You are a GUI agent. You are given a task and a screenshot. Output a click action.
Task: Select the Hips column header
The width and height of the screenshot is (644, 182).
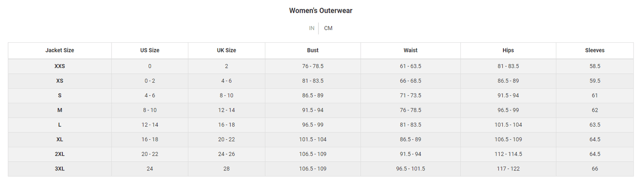click(x=508, y=50)
